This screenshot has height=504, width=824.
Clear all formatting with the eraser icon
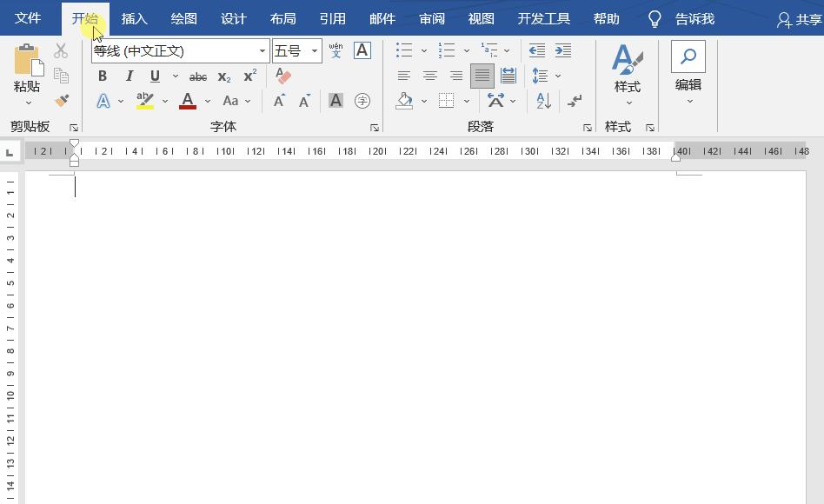[282, 76]
